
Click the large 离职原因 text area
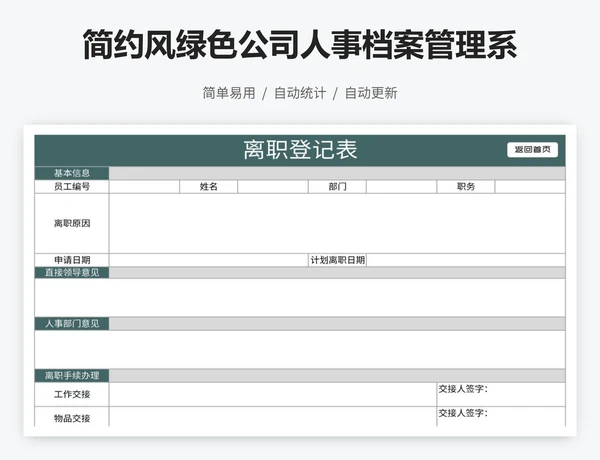336,223
